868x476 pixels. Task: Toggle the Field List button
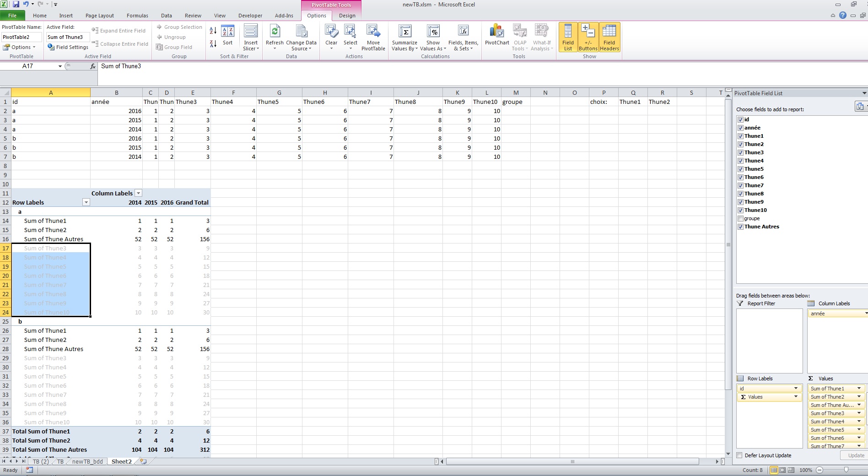[568, 38]
